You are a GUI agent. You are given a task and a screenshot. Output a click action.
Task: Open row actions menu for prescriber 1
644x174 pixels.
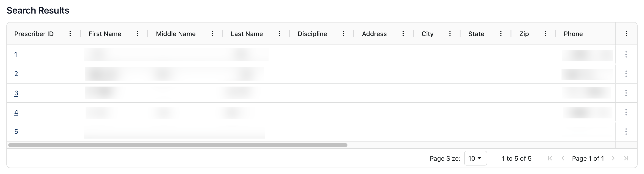point(626,54)
